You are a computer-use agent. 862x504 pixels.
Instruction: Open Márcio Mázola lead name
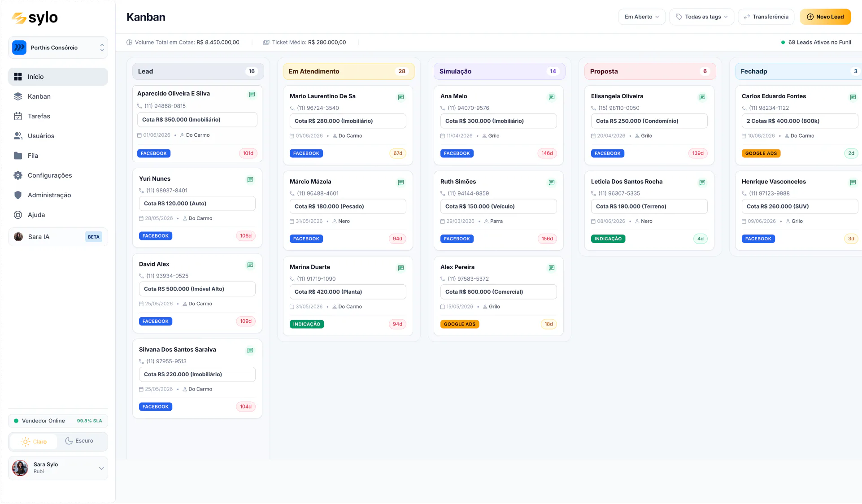(x=310, y=182)
